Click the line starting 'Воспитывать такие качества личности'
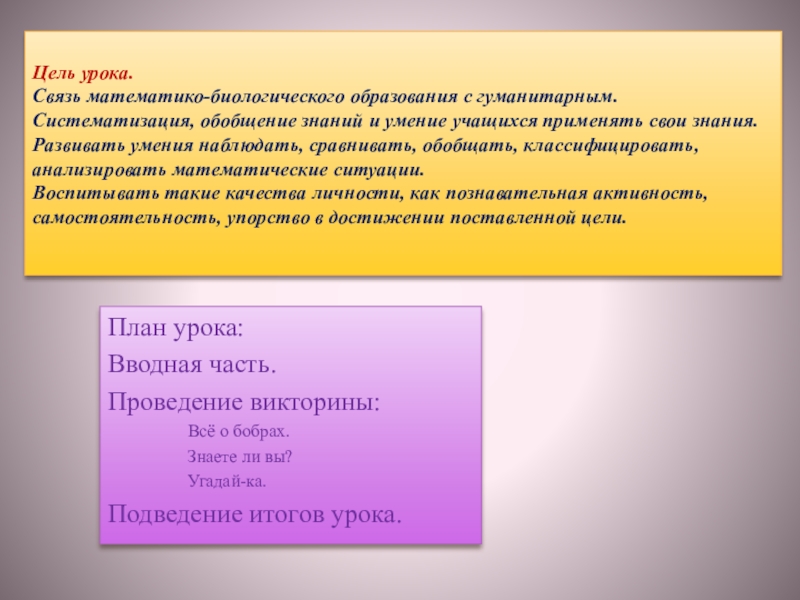The height and width of the screenshot is (600, 800). click(x=370, y=194)
